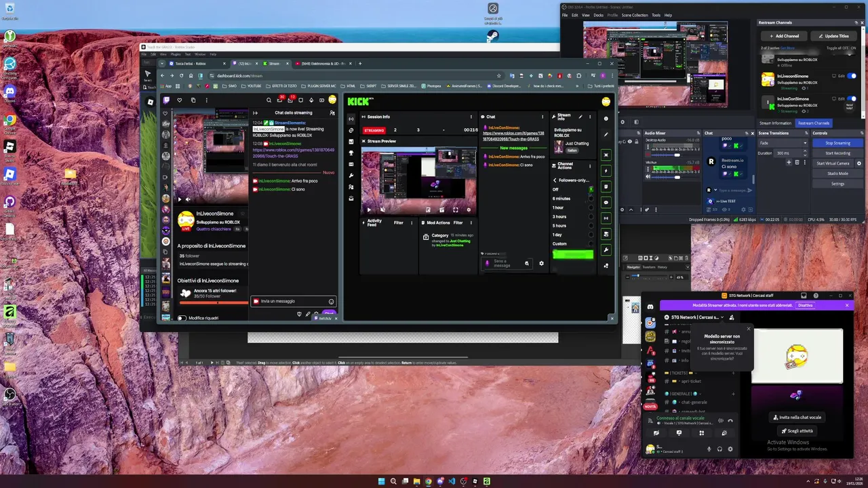The height and width of the screenshot is (488, 868).
Task: Play the Kick stream preview
Action: pyautogui.click(x=369, y=210)
